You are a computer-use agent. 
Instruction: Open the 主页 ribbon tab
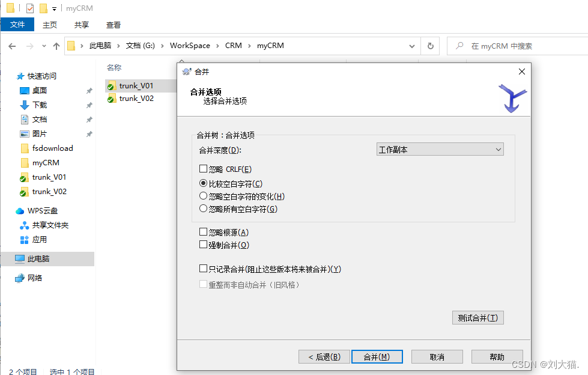[x=49, y=25]
